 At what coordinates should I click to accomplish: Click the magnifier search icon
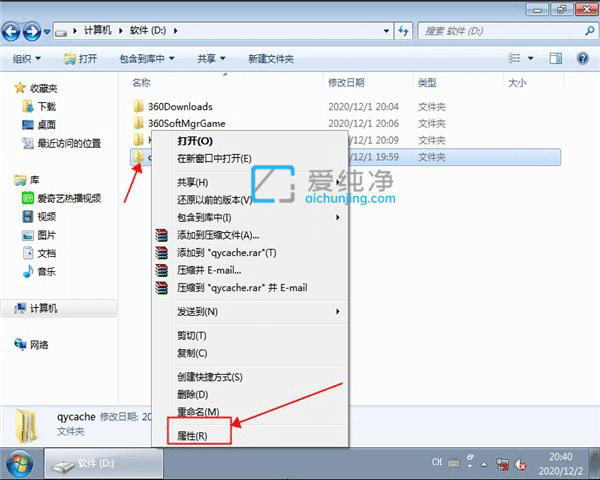[590, 31]
